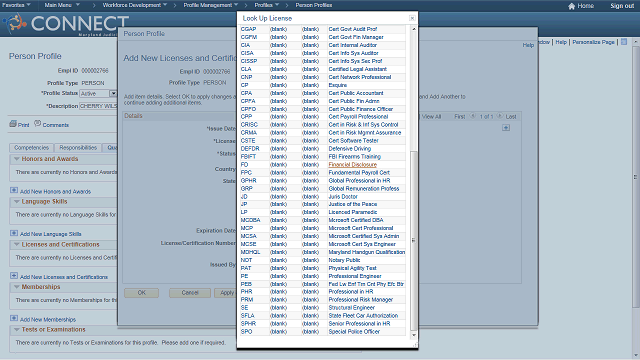This screenshot has width=640, height=360.
Task: Open Profile Management breadcrumb menu
Action: [211, 5]
